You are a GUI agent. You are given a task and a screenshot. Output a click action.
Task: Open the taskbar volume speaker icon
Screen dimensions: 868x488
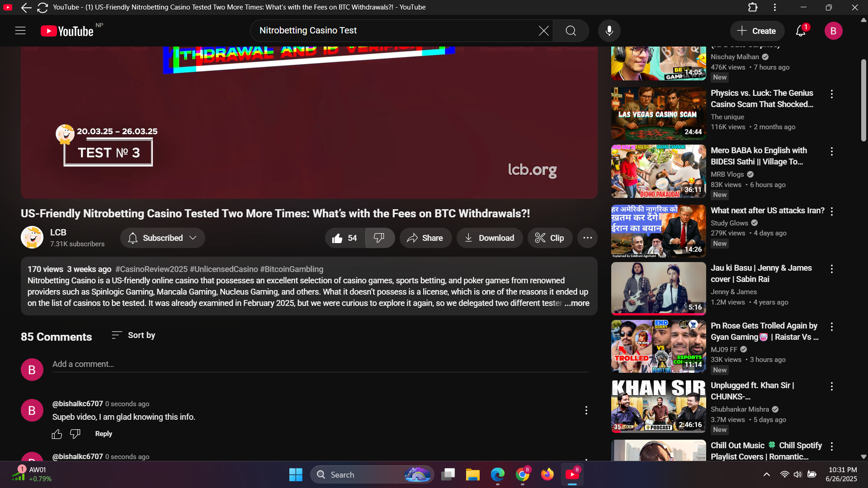(x=798, y=474)
